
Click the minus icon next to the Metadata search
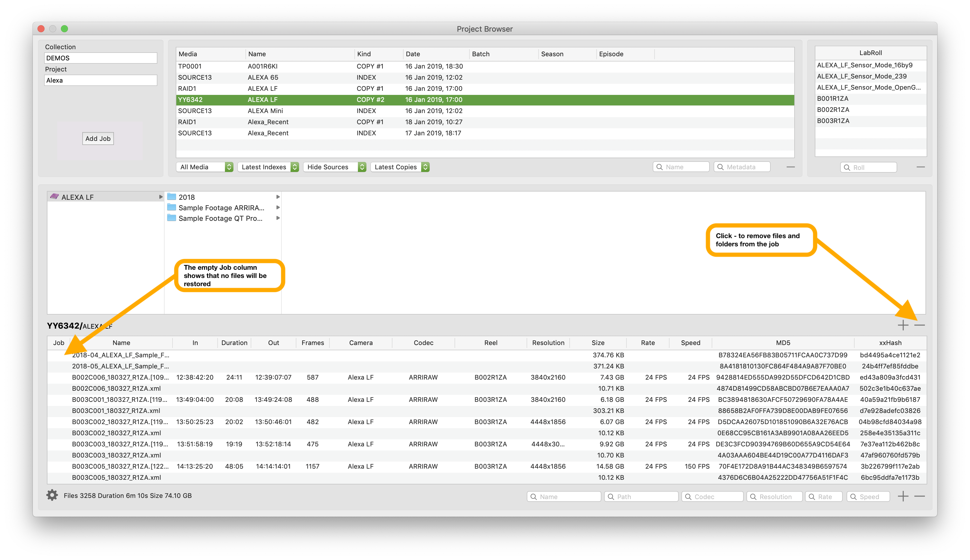pos(790,167)
